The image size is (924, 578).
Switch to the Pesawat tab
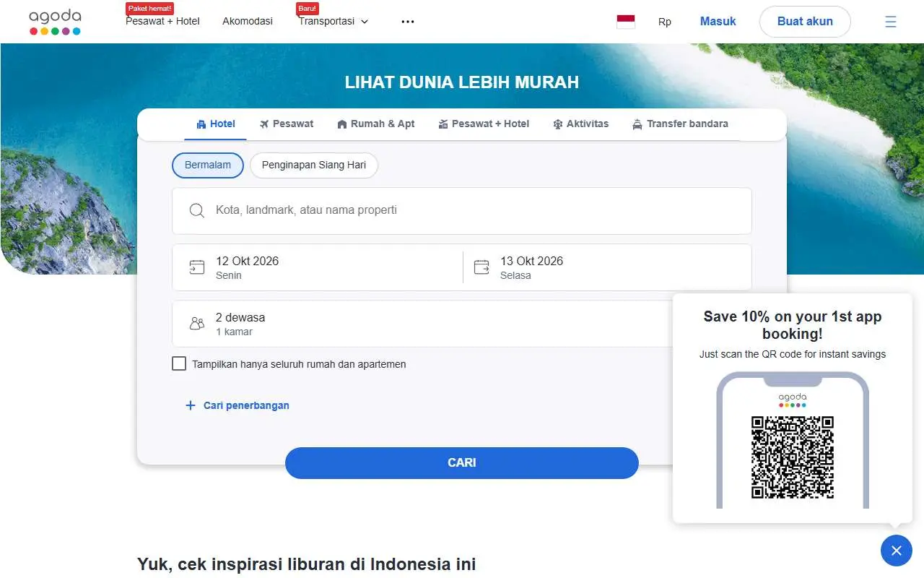point(287,124)
